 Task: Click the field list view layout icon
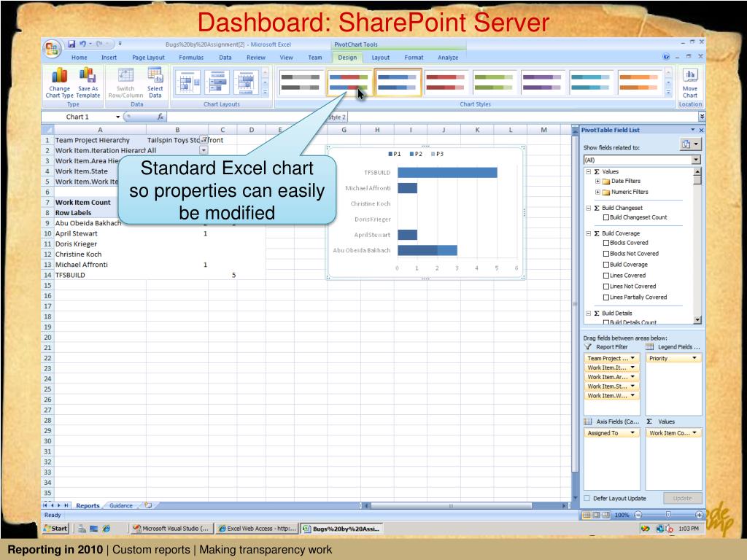[x=690, y=144]
